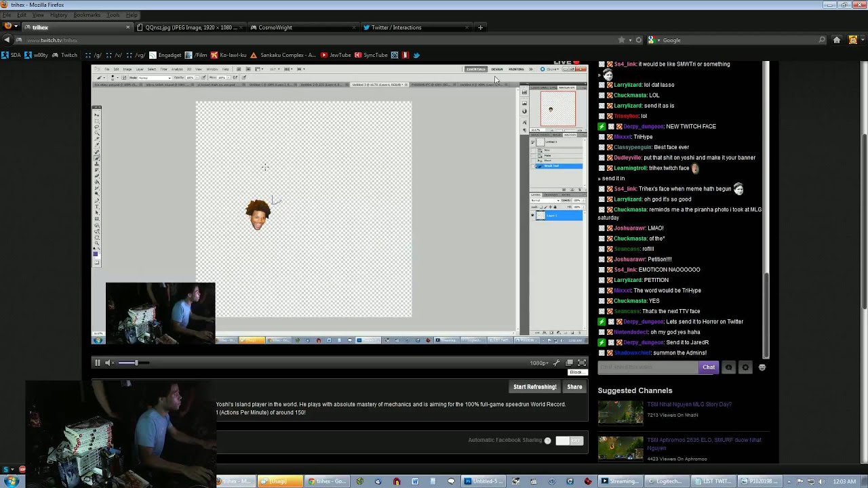868x488 pixels.
Task: Open the Firefox Bookmarks menu
Action: [87, 15]
